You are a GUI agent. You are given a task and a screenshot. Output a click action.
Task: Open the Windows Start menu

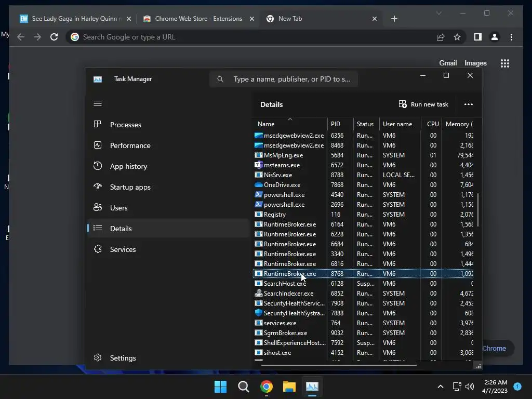point(220,387)
